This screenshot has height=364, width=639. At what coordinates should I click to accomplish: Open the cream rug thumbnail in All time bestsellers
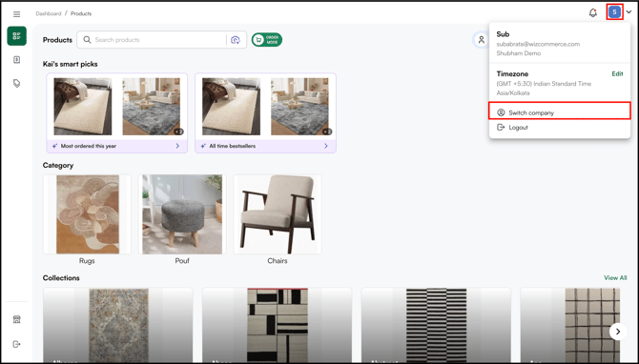[231, 107]
